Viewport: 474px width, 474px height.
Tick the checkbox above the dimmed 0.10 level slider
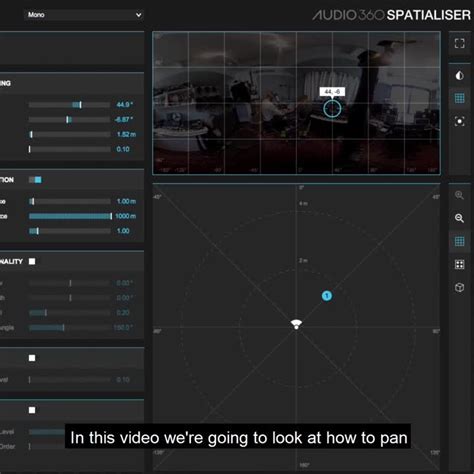click(x=32, y=358)
